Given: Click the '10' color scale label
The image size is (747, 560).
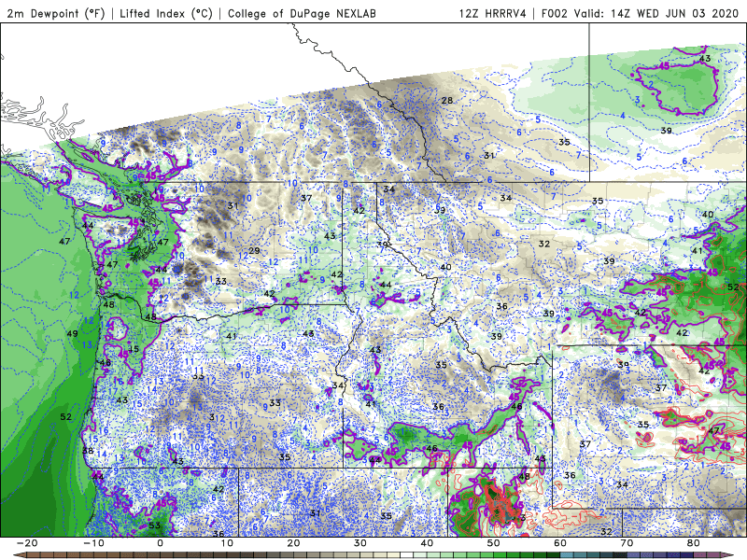Looking at the screenshot, I should click(227, 543).
